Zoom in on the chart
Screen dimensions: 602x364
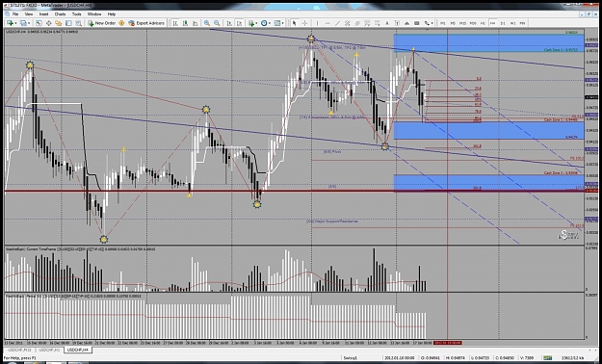207,23
